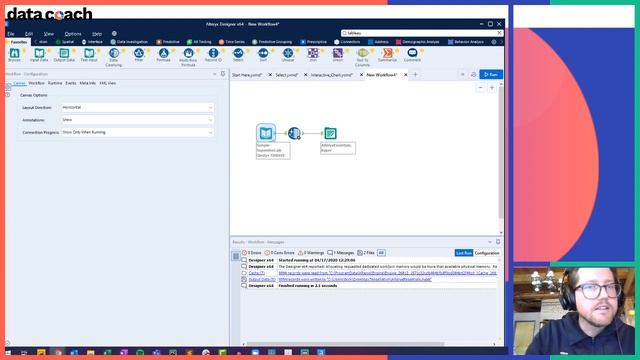This screenshot has width=640, height=360.
Task: Filter results by 1 Messages
Action: (341, 253)
